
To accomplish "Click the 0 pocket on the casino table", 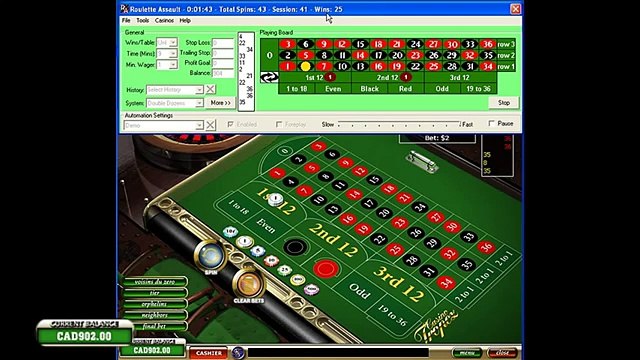I will [284, 151].
